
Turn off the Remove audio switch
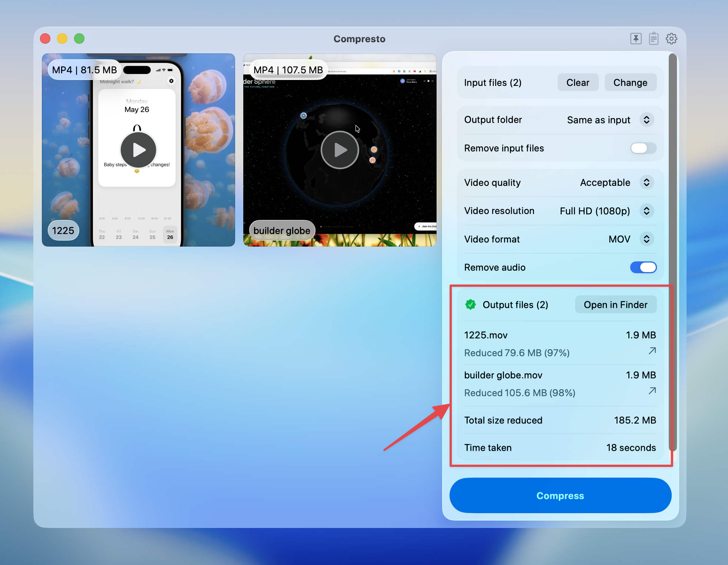(643, 267)
